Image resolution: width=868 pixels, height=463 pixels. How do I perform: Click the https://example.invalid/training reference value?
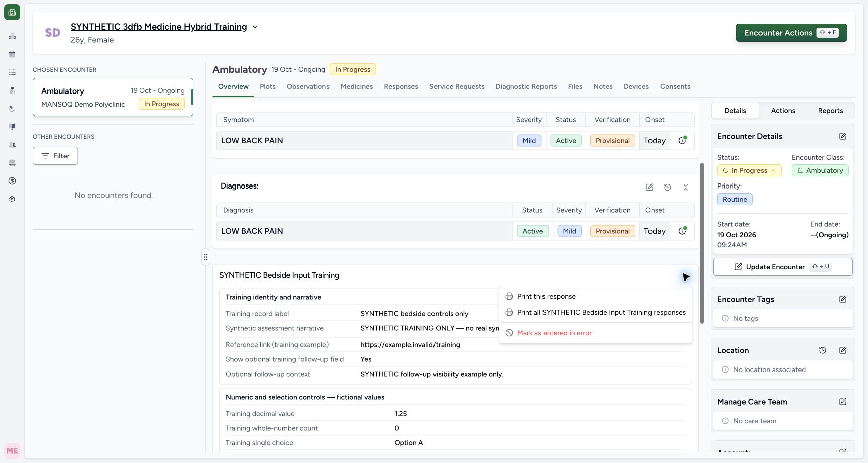coord(410,345)
